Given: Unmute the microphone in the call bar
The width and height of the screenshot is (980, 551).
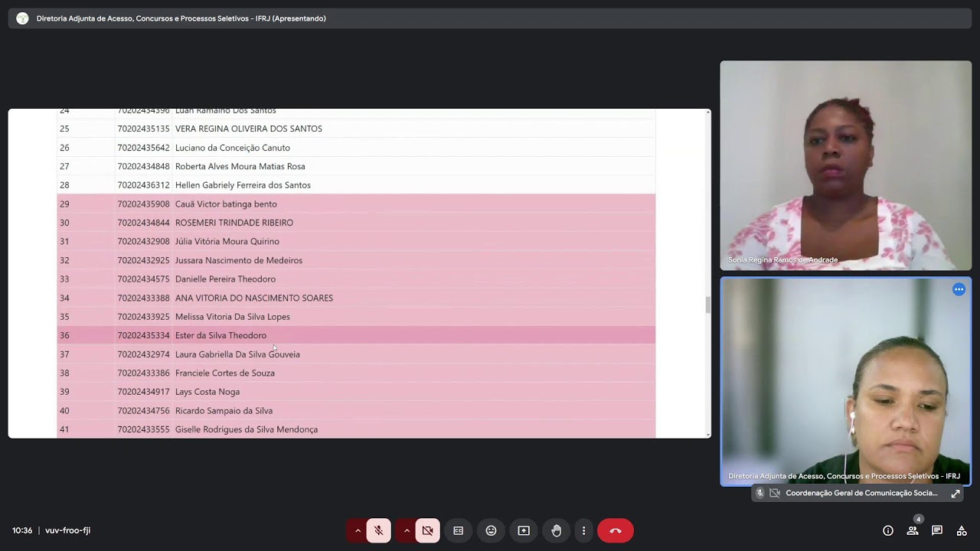Looking at the screenshot, I should click(x=379, y=530).
